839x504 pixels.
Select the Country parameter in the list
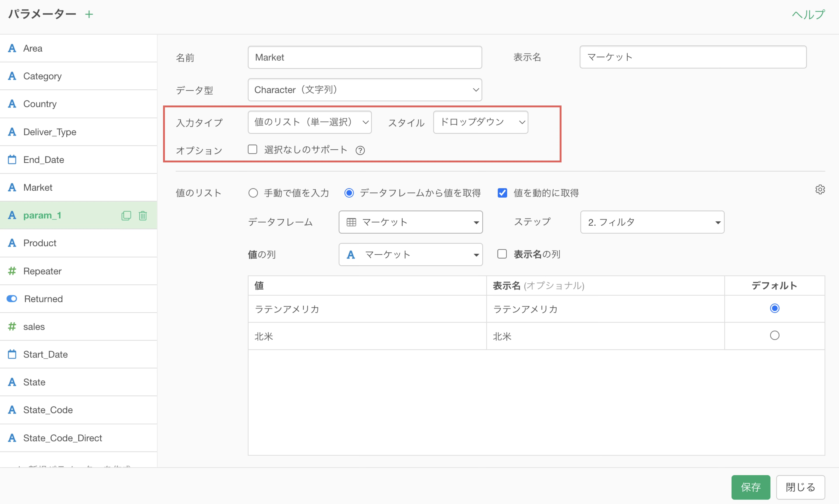pos(40,104)
